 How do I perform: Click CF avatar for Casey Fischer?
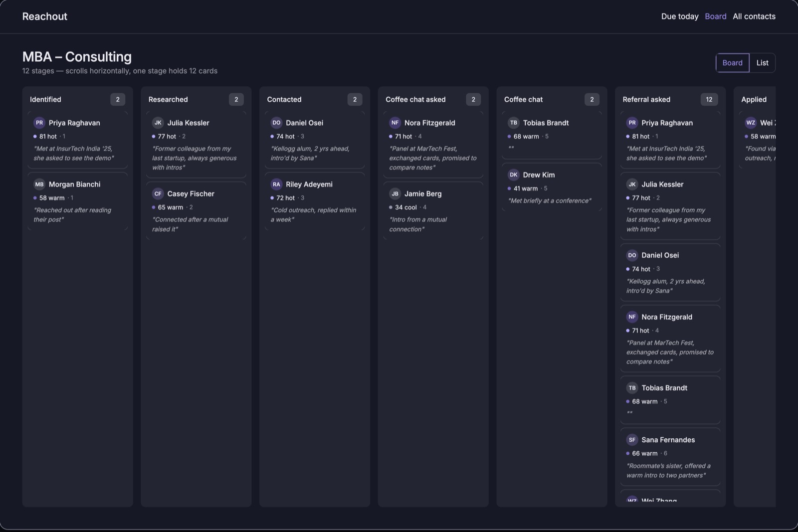[x=158, y=193]
